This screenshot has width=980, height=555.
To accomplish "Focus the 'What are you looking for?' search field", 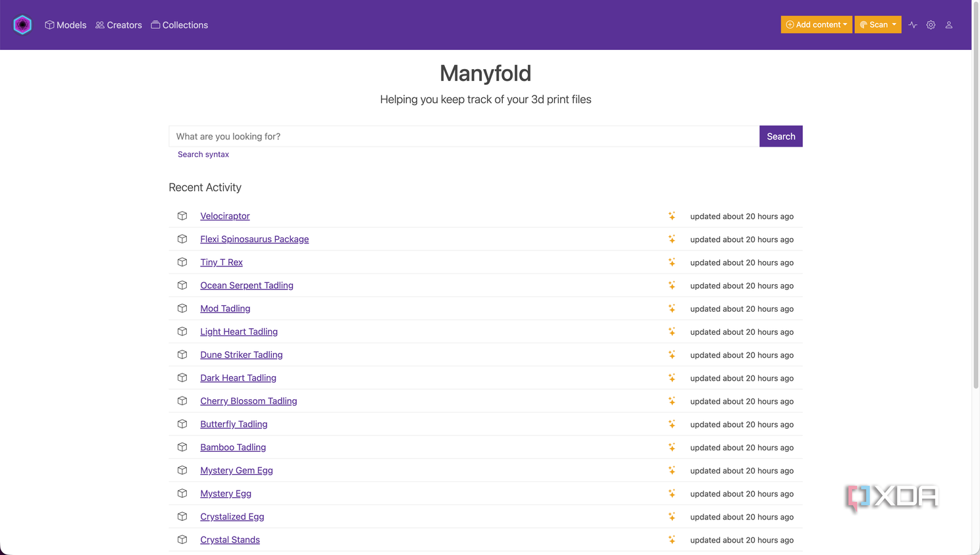I will tap(464, 136).
